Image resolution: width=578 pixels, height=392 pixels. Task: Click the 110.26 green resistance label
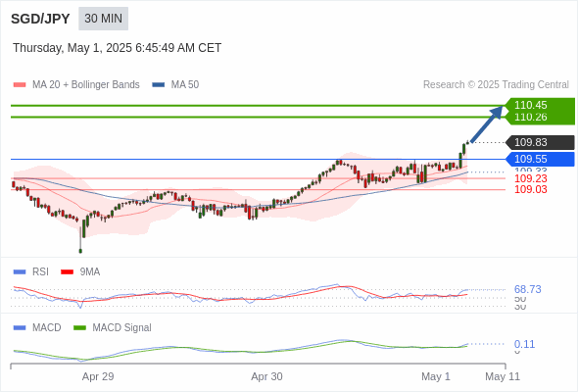pos(530,117)
